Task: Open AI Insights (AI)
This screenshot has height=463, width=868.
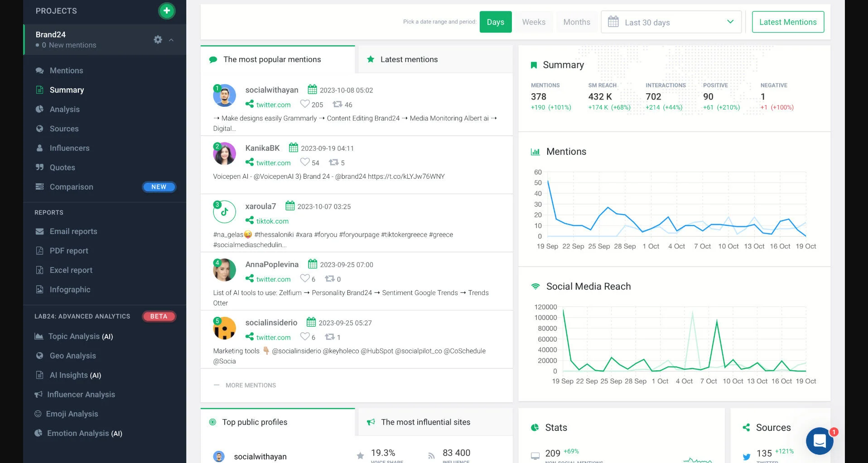Action: pos(75,375)
